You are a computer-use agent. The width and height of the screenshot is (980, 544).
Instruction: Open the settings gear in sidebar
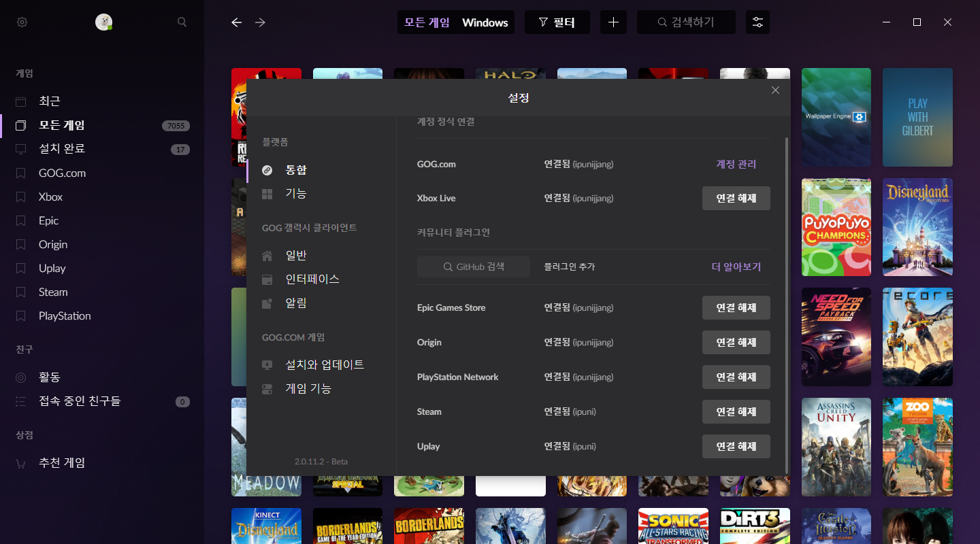(x=22, y=22)
